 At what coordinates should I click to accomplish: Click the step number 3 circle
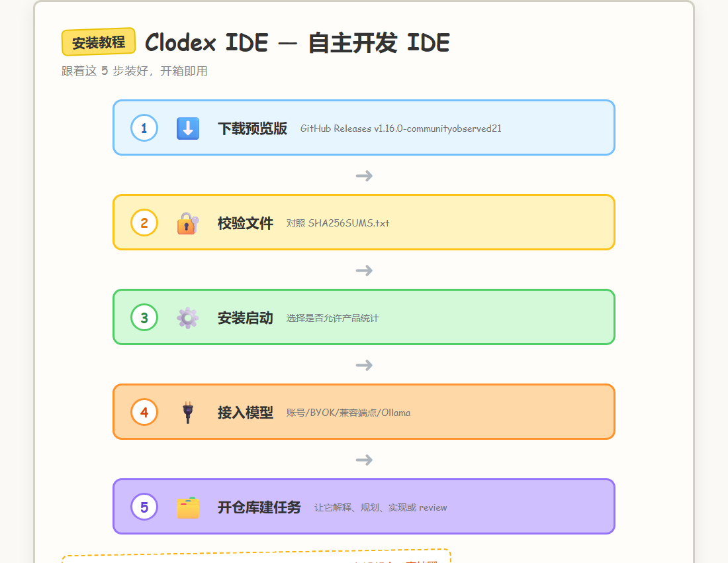(x=144, y=317)
